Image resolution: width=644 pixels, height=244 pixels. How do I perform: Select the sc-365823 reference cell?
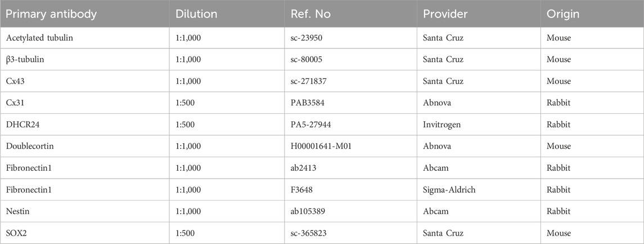[351, 233]
